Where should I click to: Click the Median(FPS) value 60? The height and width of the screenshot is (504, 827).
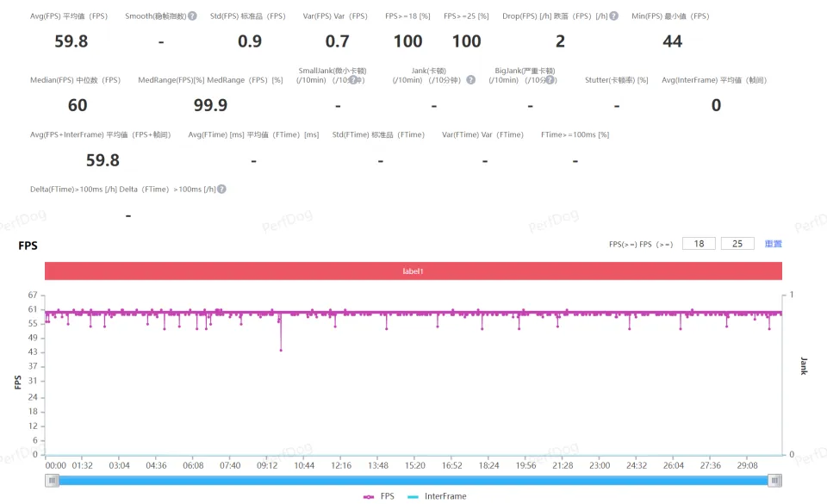tap(78, 105)
